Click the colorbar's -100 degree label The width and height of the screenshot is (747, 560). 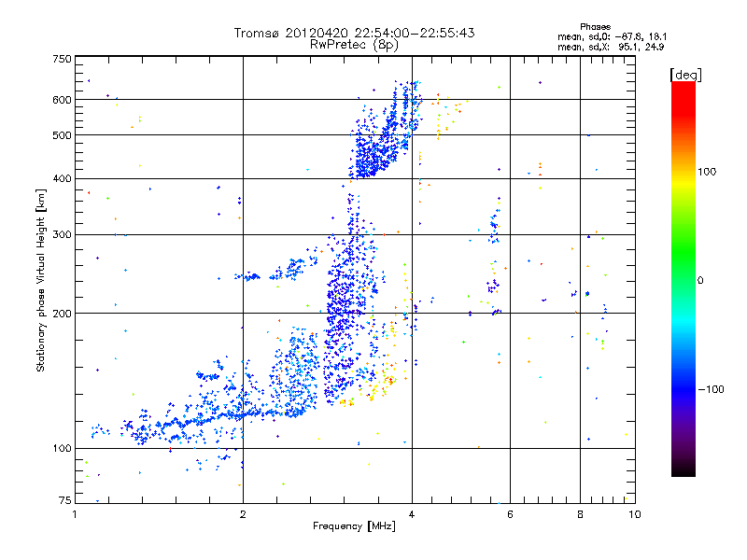(712, 389)
